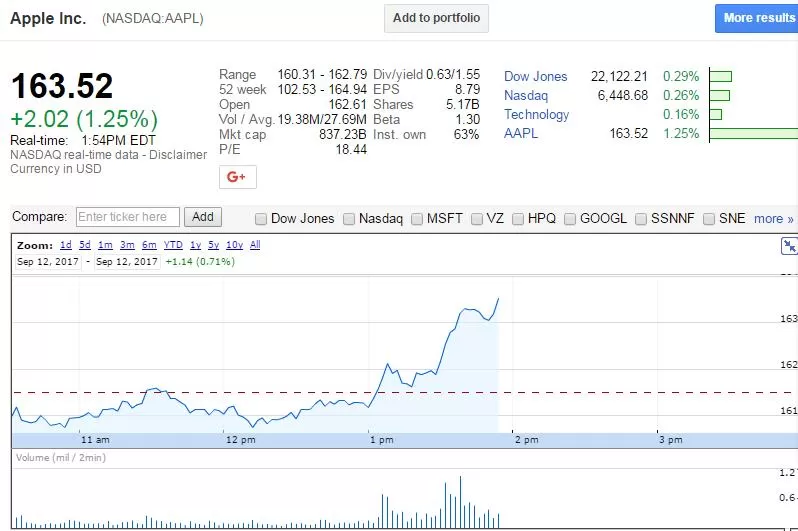
Task: Open the Technology sector link
Action: 536,115
